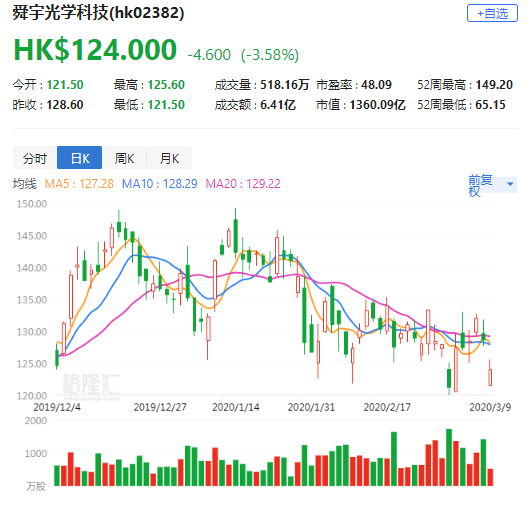Switch to the 月K monthly chart tab
The image size is (529, 507).
[x=169, y=158]
